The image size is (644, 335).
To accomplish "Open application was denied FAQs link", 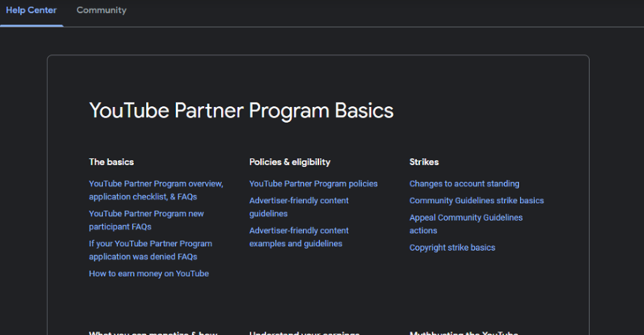I will 150,251.
